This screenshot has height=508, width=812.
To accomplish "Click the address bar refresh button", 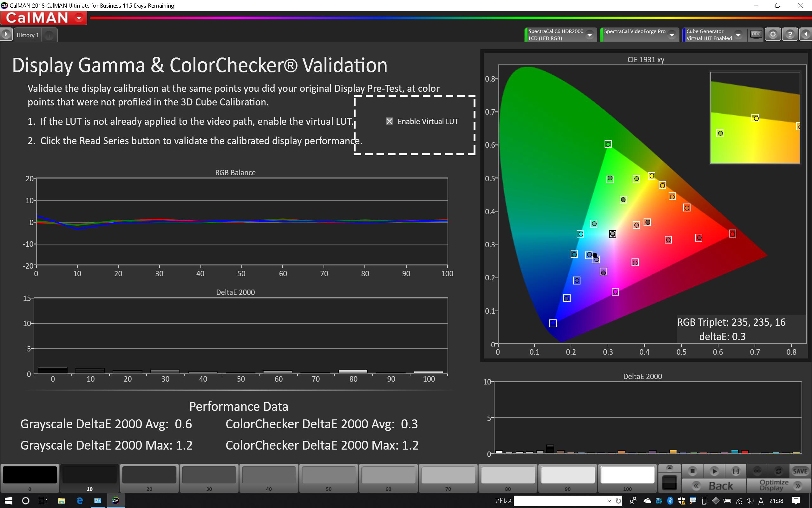I will pyautogui.click(x=618, y=501).
